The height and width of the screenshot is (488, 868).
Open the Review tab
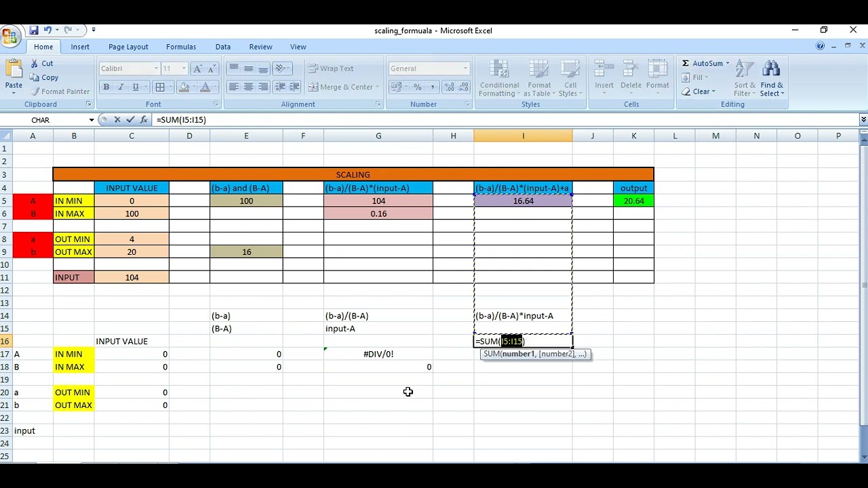click(x=260, y=47)
